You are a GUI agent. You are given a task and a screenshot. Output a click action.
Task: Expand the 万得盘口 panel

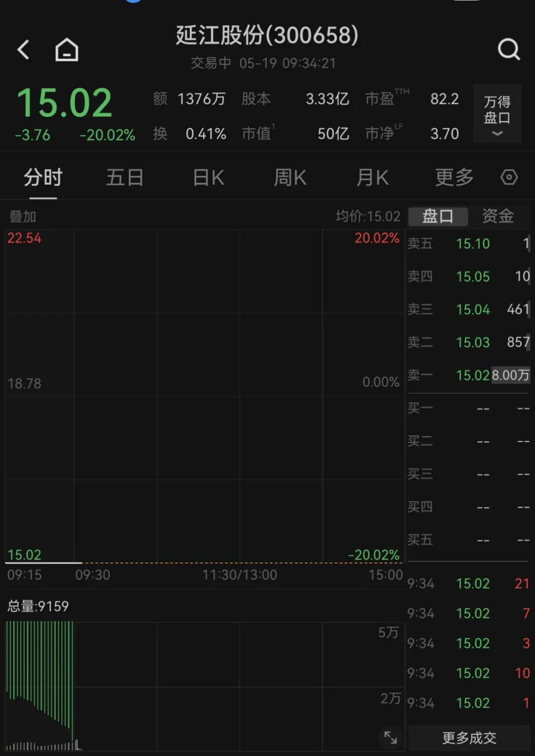click(x=497, y=114)
